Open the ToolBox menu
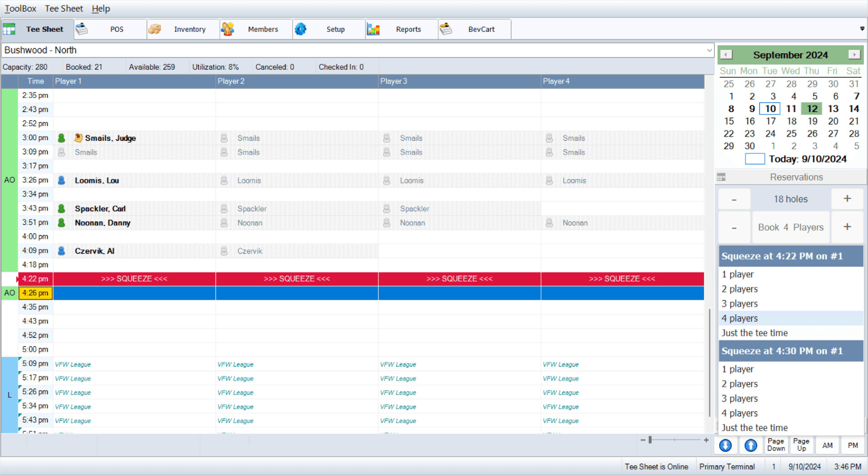Screen dimensions: 868x475 tap(20, 9)
